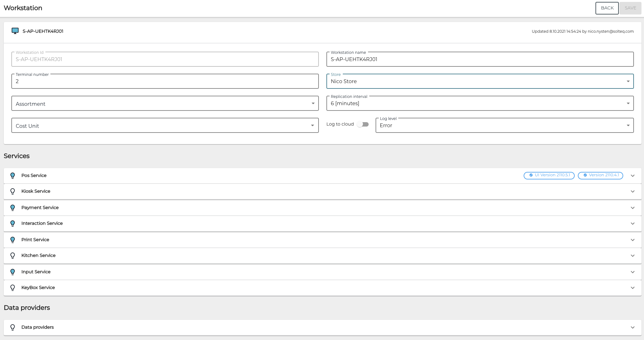This screenshot has height=340, width=644.
Task: Click the Workstation name text field
Action: 480,59
